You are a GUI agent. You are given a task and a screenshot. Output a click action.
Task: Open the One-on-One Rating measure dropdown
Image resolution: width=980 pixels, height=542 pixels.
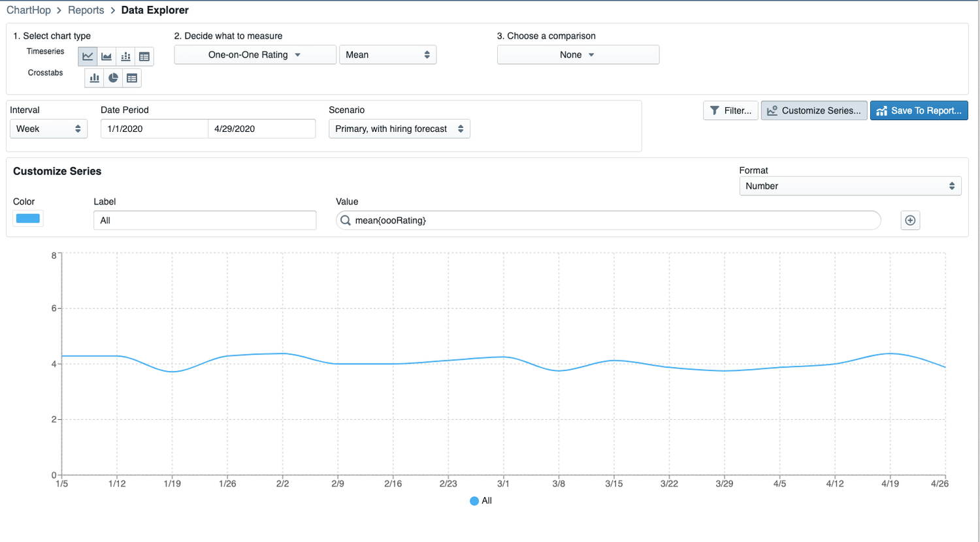coord(255,55)
